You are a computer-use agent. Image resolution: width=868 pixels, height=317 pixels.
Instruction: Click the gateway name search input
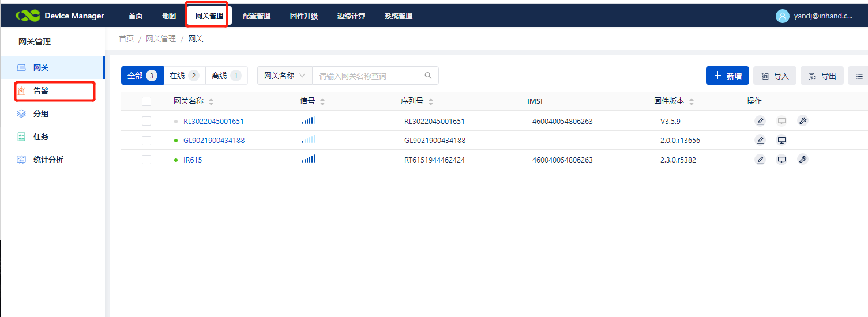click(x=369, y=76)
